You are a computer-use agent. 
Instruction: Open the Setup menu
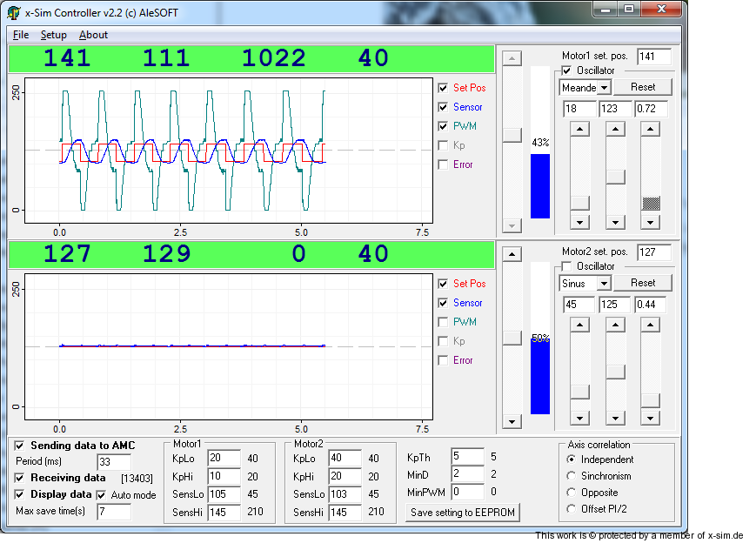tap(53, 35)
